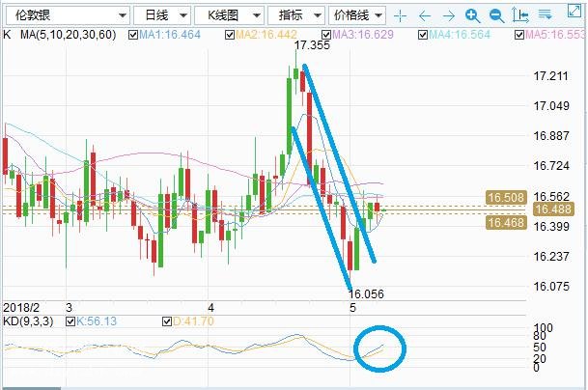Click the axis scale adjustment icon
This screenshot has height=390, width=588.
coord(520,15)
